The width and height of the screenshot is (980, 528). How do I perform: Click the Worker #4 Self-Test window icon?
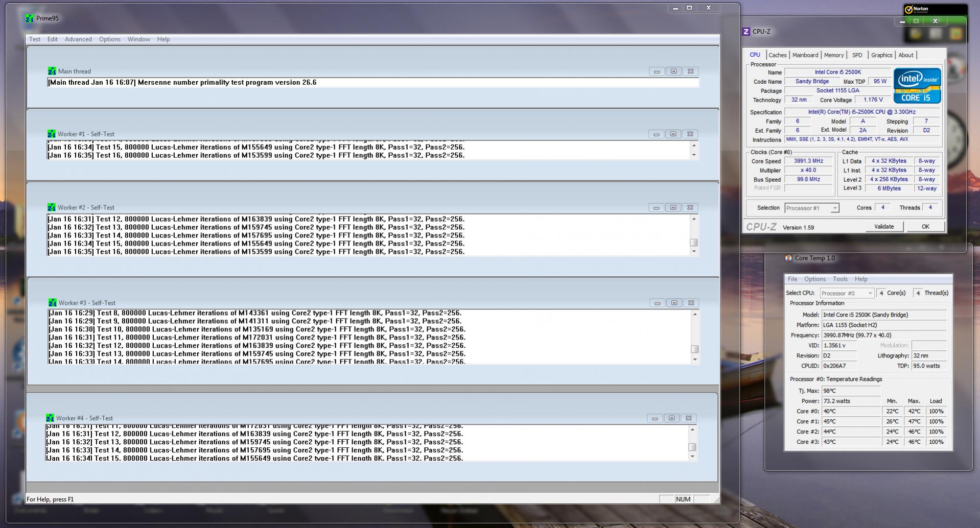[50, 418]
